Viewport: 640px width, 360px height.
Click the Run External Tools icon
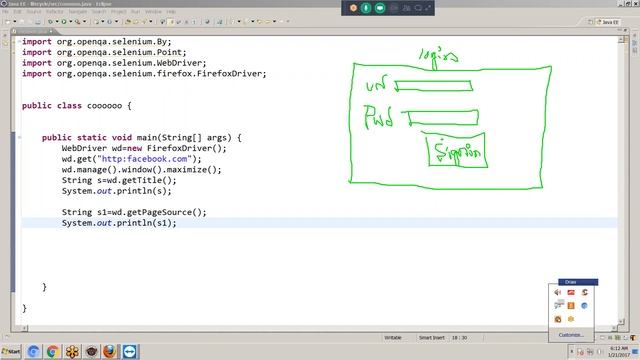click(77, 22)
